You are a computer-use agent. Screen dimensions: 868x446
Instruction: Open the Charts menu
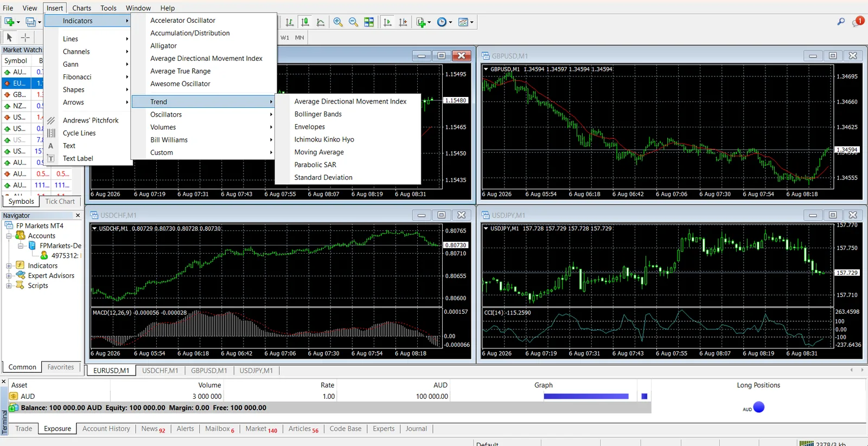81,8
